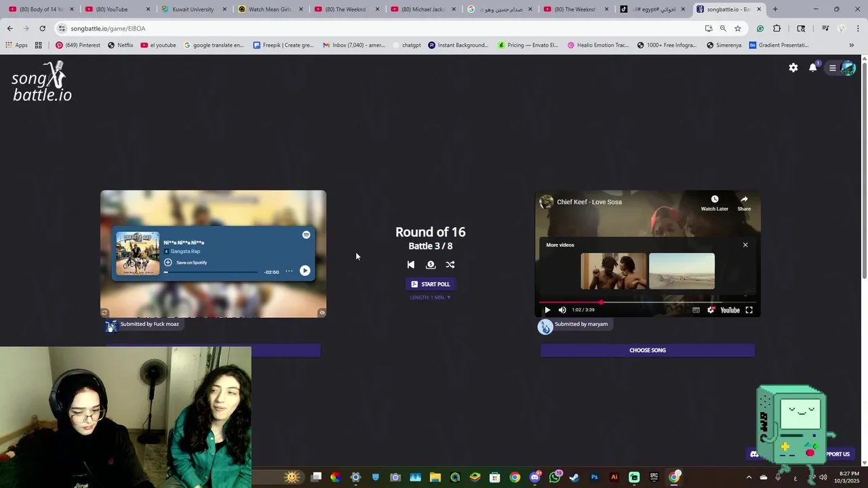The height and width of the screenshot is (488, 868).
Task: Click the Gangsta Rap album link
Action: pyautogui.click(x=185, y=251)
